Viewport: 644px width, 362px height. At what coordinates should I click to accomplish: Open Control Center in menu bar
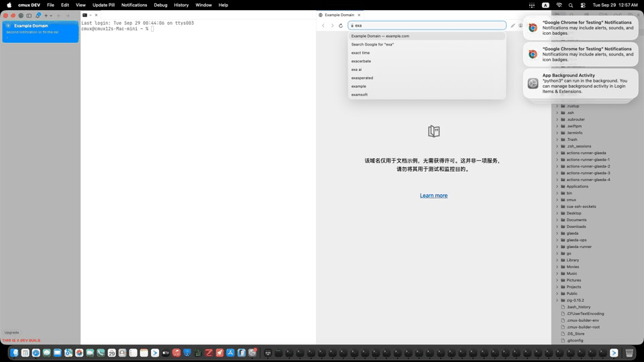[x=583, y=5]
